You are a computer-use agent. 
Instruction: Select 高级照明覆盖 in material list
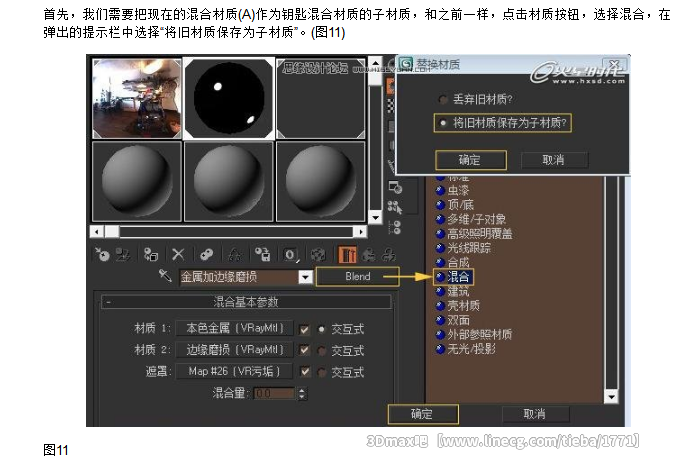474,234
